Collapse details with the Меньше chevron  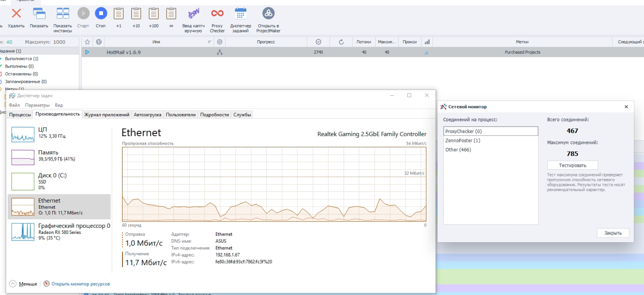pyautogui.click(x=13, y=284)
